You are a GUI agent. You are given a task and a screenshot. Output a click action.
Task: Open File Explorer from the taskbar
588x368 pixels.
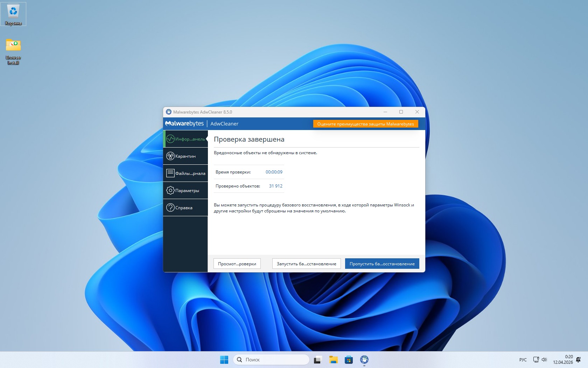[x=333, y=360]
